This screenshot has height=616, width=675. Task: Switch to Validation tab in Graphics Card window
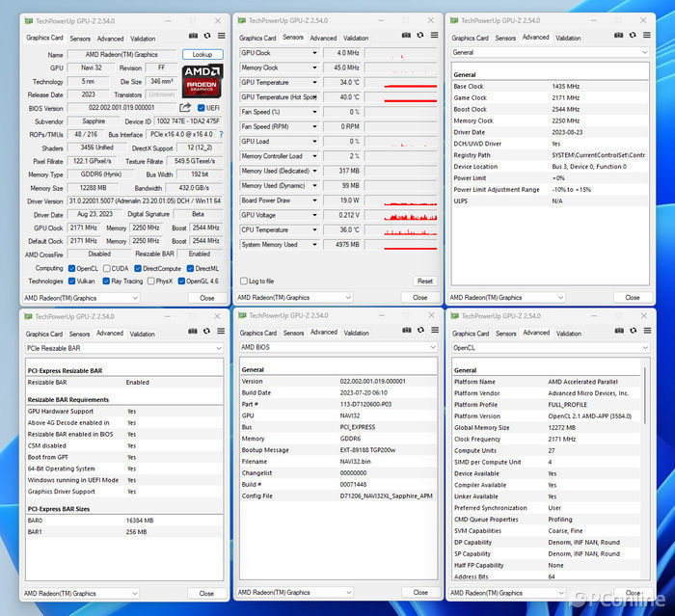pos(143,39)
